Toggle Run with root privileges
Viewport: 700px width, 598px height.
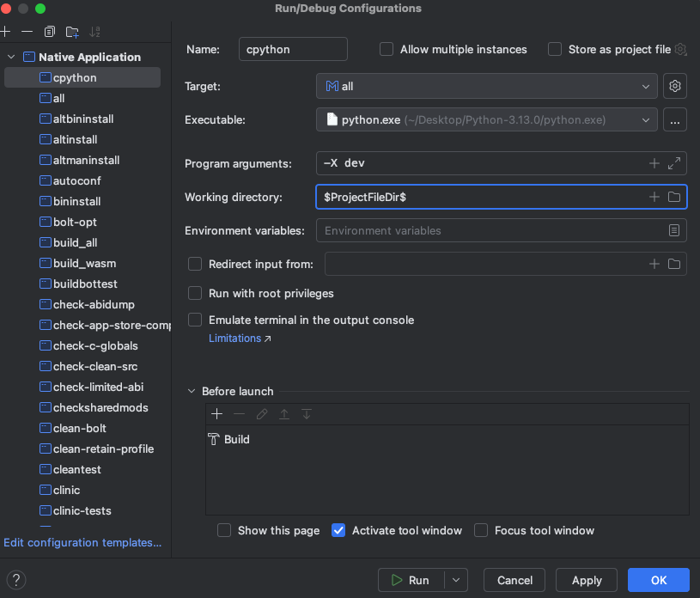pyautogui.click(x=195, y=294)
